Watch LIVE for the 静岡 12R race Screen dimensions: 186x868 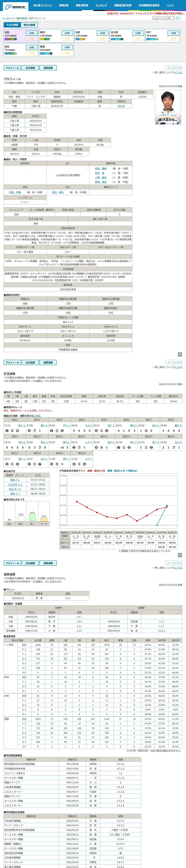point(67,33)
